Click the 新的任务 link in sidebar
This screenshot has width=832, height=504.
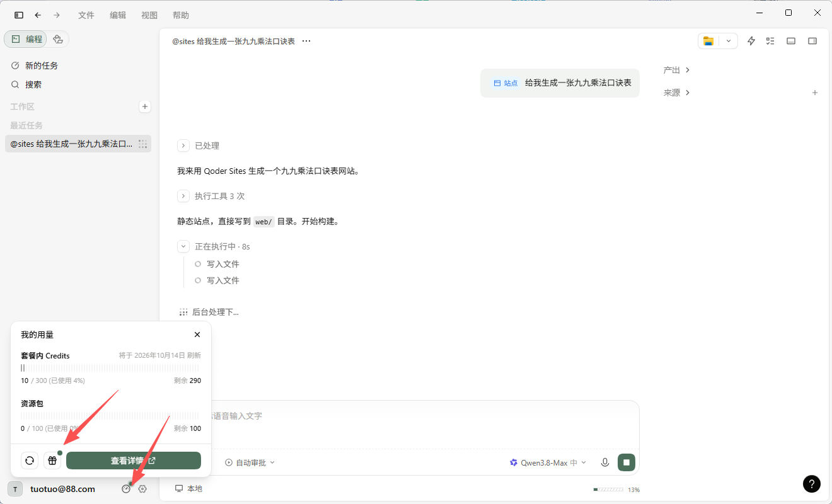pyautogui.click(x=42, y=66)
